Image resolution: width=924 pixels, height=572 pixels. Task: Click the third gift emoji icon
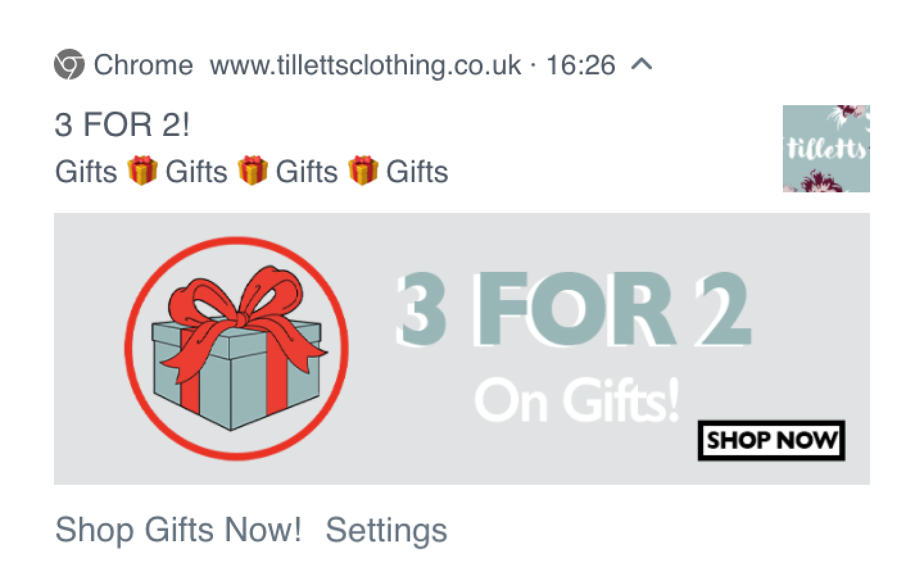[363, 171]
